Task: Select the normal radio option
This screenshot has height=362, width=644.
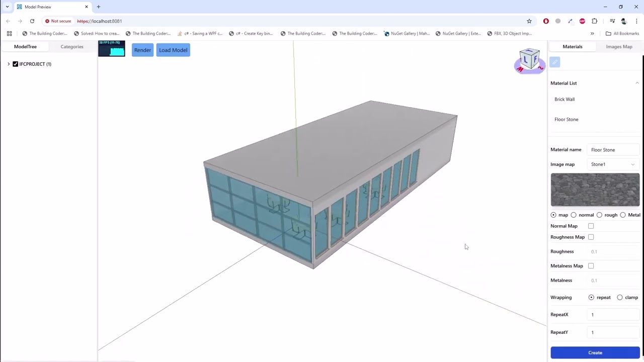Action: [574, 215]
